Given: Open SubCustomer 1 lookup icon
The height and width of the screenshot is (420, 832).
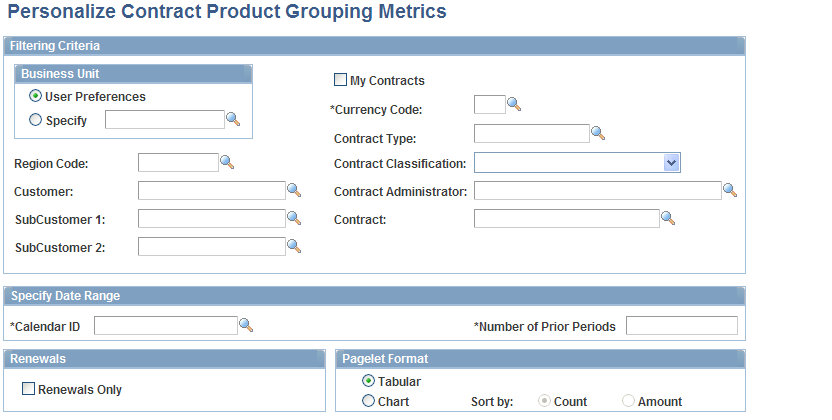Looking at the screenshot, I should [294, 218].
